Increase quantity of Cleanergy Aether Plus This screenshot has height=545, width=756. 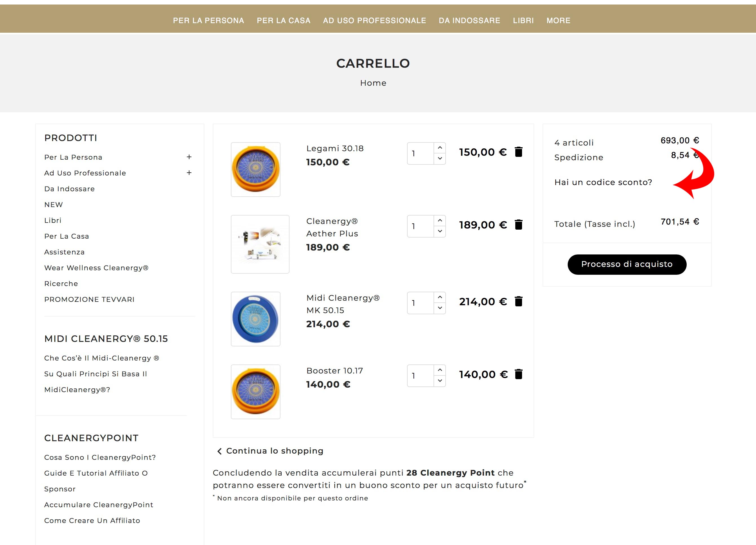pos(440,221)
